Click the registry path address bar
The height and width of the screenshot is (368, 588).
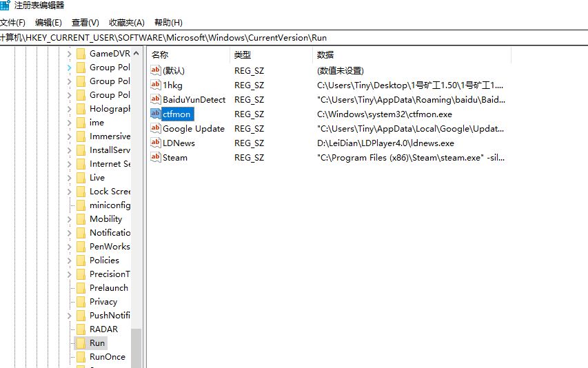pos(294,38)
